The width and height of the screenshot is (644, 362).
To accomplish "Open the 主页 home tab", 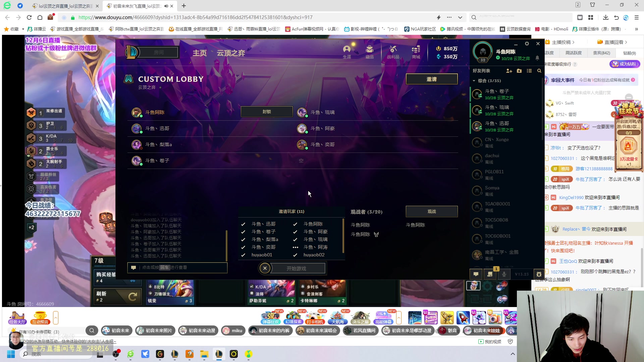I will (200, 53).
